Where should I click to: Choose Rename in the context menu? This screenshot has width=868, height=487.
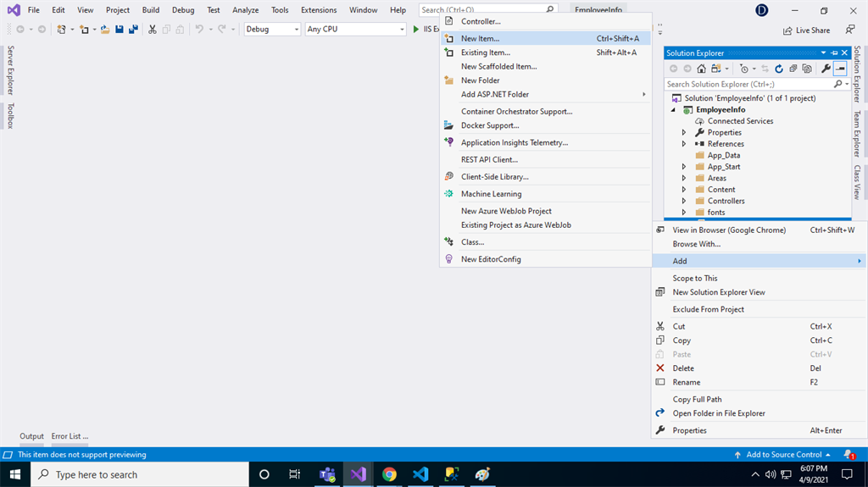[686, 382]
